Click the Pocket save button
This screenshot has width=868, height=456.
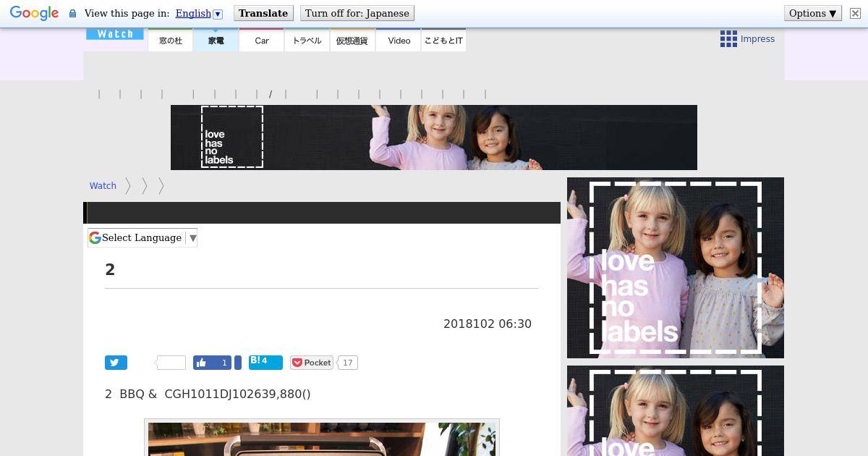tap(312, 363)
